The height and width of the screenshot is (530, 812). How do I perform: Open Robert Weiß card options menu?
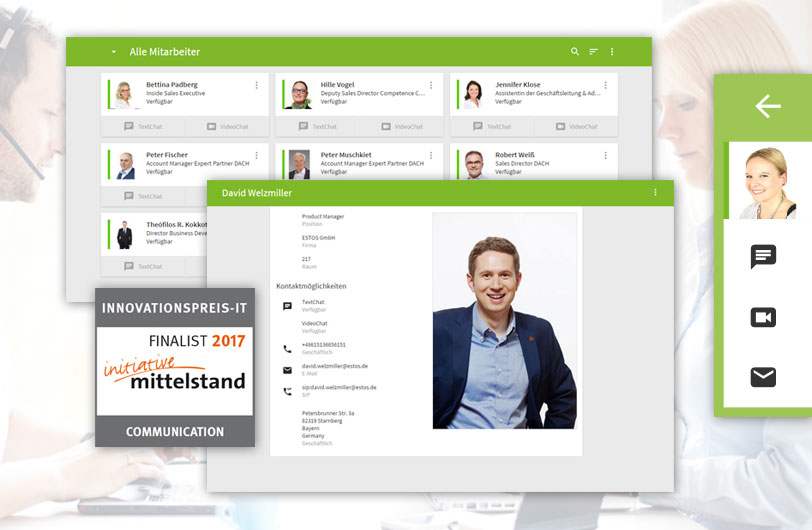point(605,155)
